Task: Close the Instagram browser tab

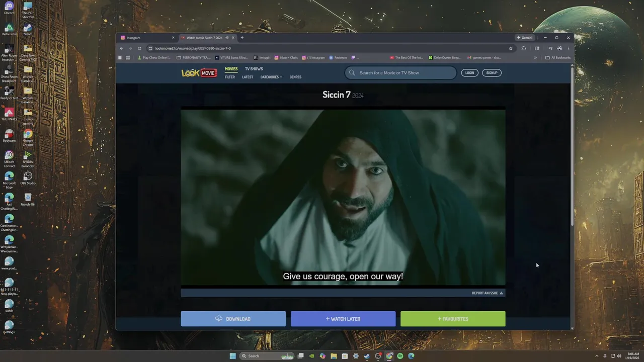Action: coord(173,38)
